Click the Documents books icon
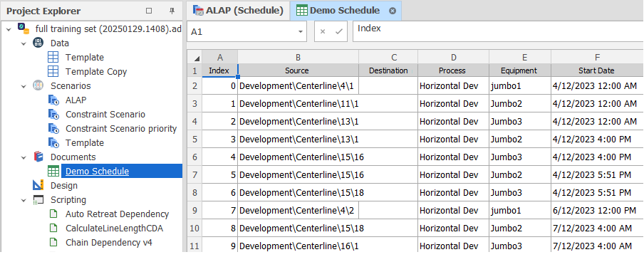This screenshot has height=257, width=644. (38, 157)
